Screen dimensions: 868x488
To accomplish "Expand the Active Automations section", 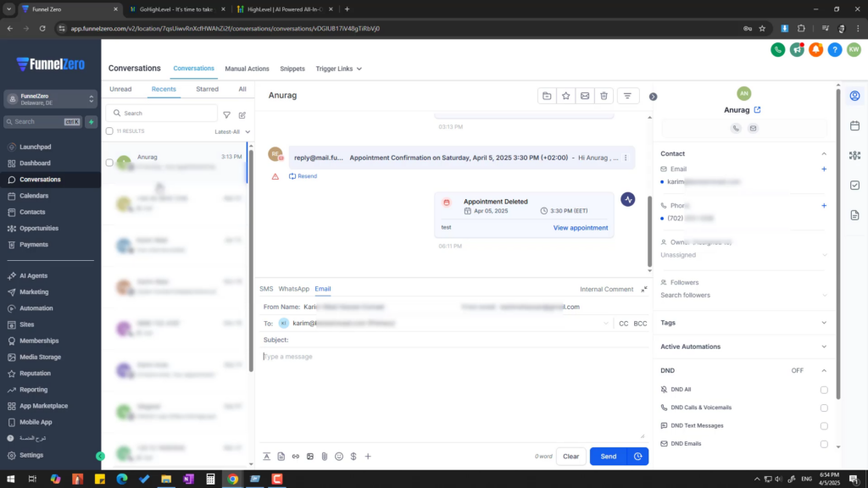I will coord(823,347).
